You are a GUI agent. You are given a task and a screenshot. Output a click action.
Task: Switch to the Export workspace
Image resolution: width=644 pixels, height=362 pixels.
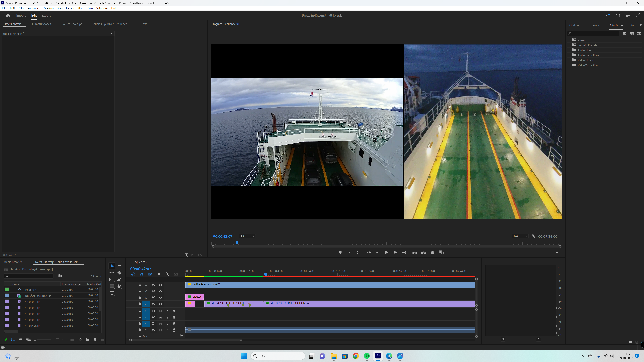[46, 15]
